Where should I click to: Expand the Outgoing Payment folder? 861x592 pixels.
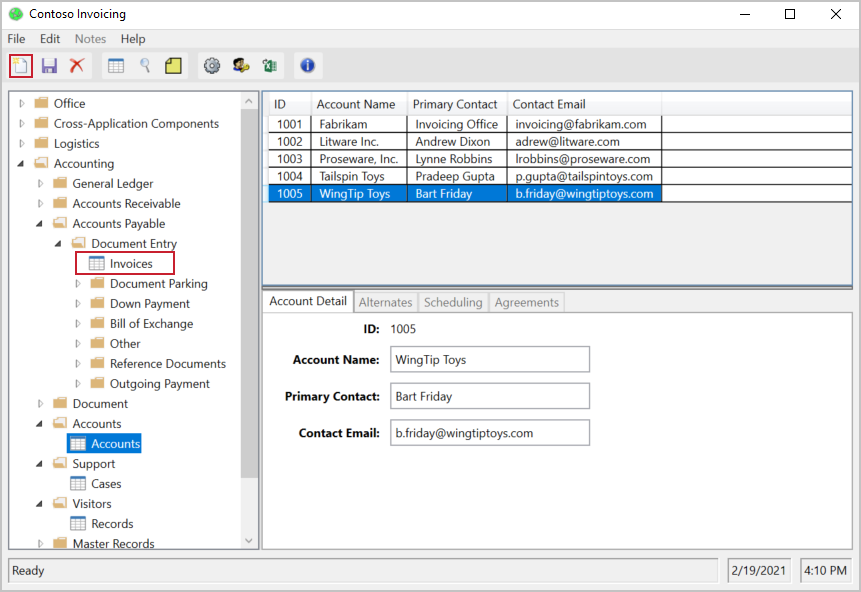pos(78,383)
